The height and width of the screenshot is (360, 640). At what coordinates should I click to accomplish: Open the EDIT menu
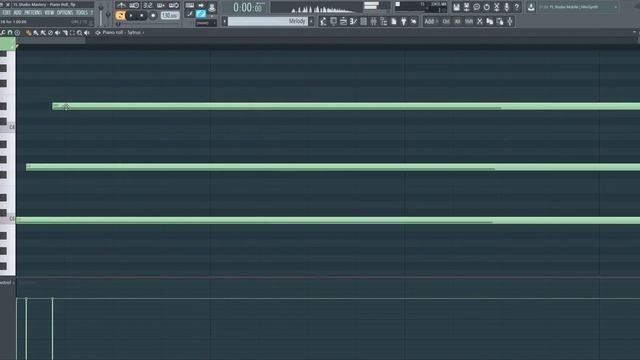(x=7, y=13)
